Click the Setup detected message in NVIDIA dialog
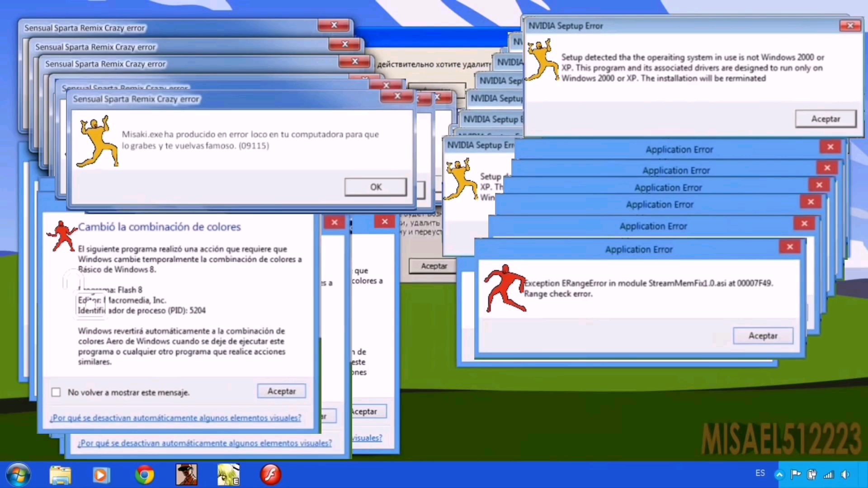Viewport: 868px width, 488px height. point(693,68)
